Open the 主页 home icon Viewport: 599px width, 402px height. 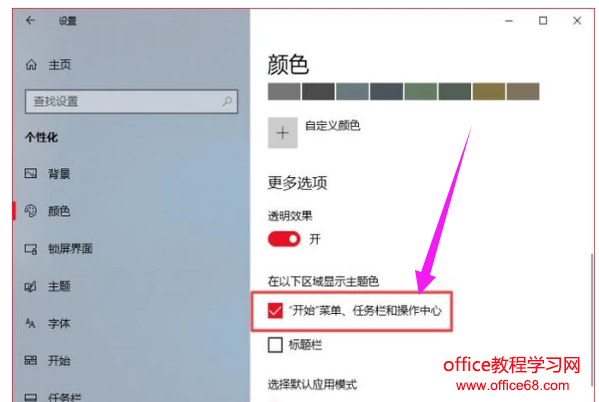[x=31, y=65]
